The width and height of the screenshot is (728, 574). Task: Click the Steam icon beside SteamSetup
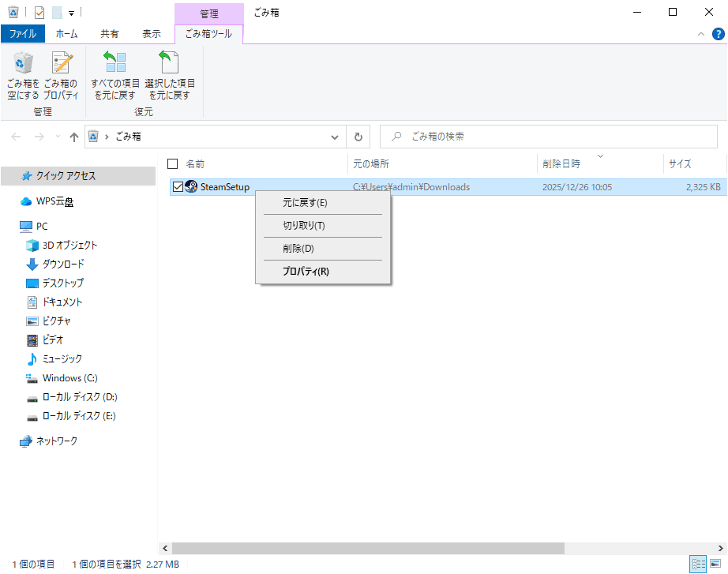pyautogui.click(x=190, y=186)
